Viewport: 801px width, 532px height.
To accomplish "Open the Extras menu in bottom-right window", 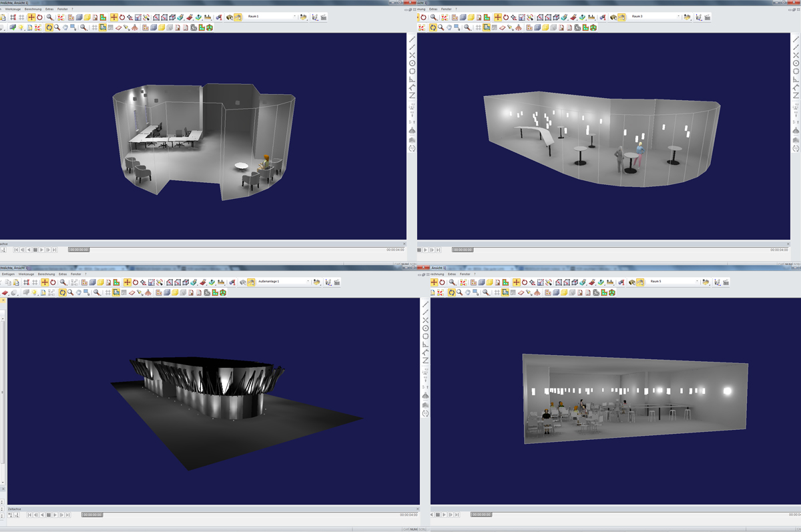I will click(x=452, y=274).
